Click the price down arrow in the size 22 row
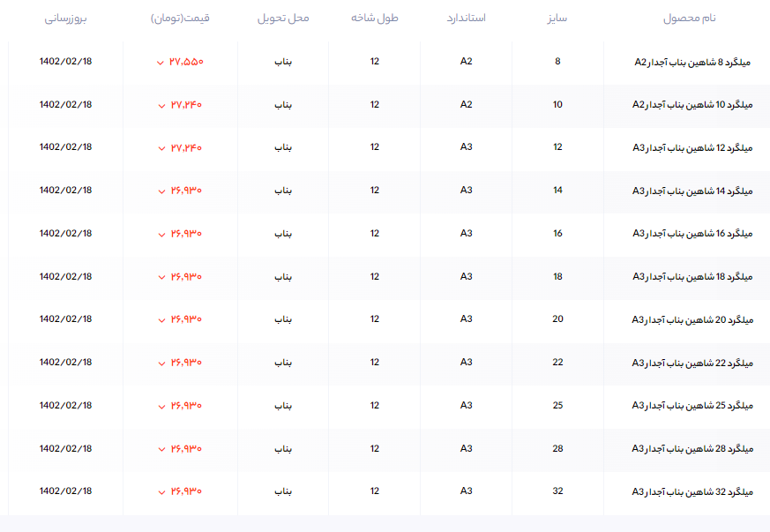 click(161, 363)
